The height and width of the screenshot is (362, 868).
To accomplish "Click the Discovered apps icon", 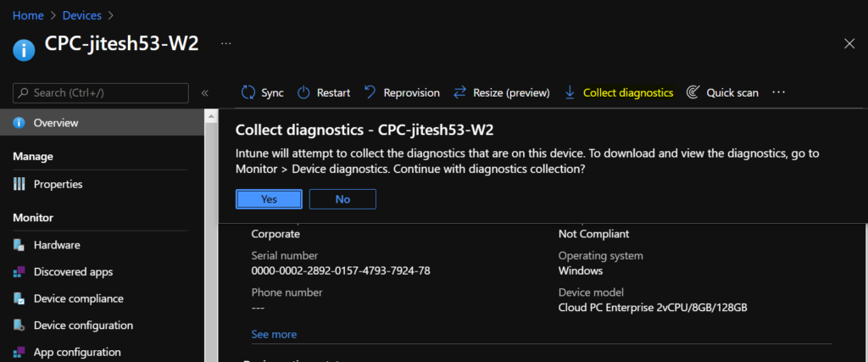I will [19, 272].
